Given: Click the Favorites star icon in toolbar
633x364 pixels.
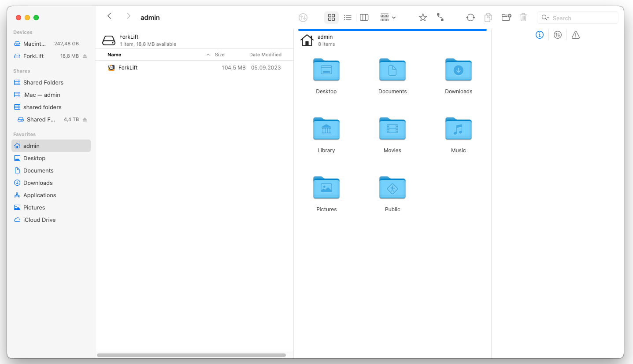Looking at the screenshot, I should point(423,18).
